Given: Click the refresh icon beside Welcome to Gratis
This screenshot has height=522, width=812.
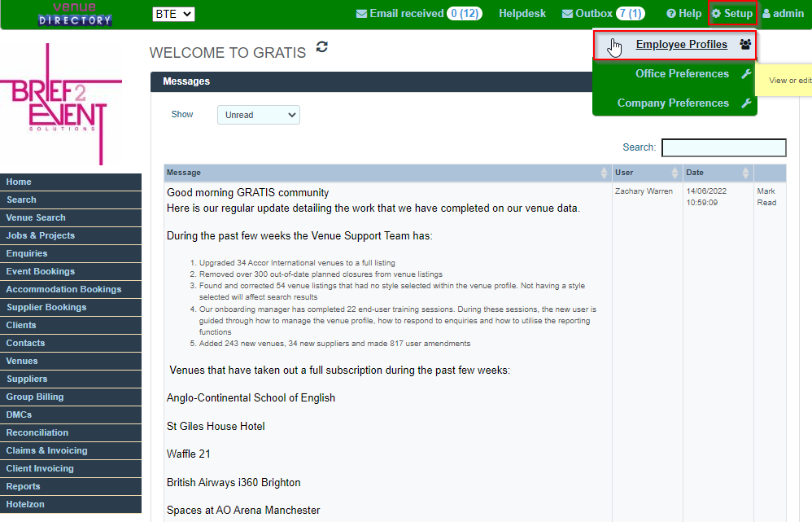Looking at the screenshot, I should pos(322,46).
